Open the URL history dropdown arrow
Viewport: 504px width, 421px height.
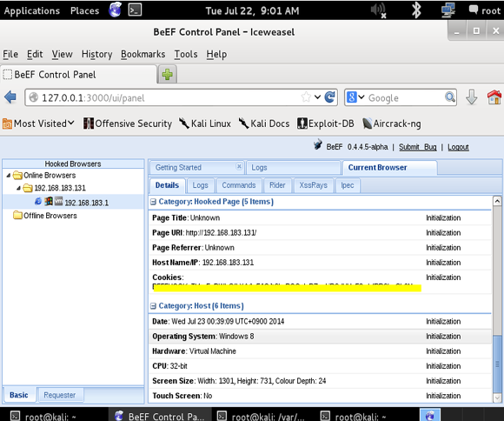[317, 97]
